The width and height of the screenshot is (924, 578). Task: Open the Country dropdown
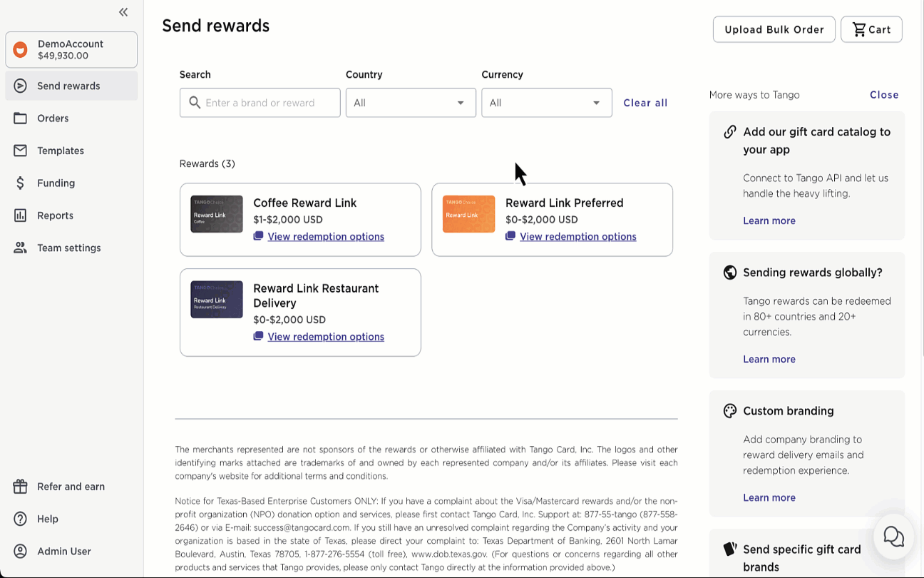point(411,103)
